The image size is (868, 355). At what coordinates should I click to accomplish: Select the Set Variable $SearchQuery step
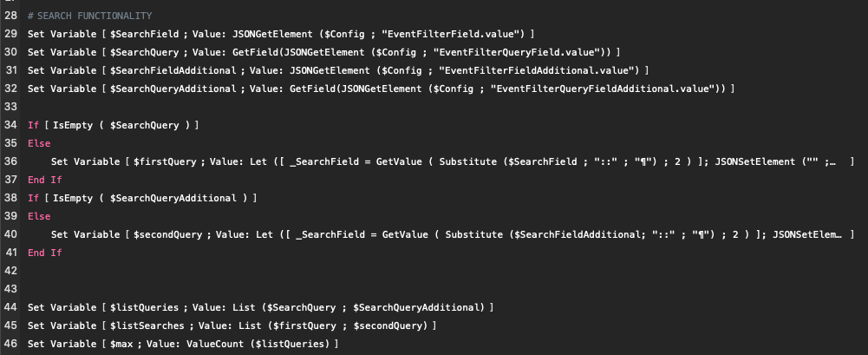323,52
